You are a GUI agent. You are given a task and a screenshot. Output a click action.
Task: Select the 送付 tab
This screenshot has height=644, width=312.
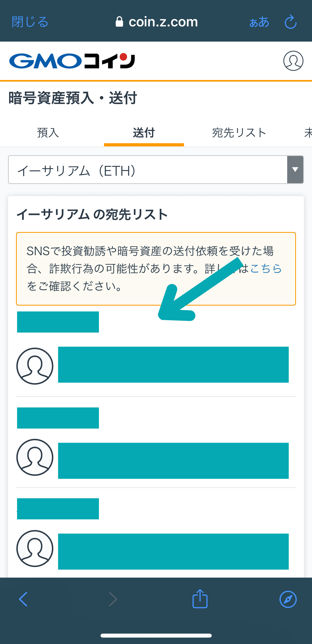144,133
